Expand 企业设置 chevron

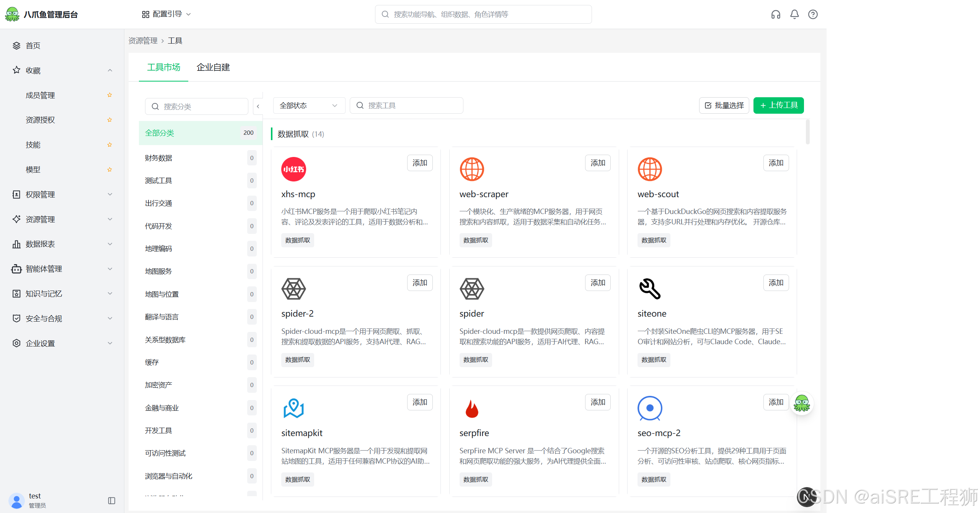tap(110, 343)
